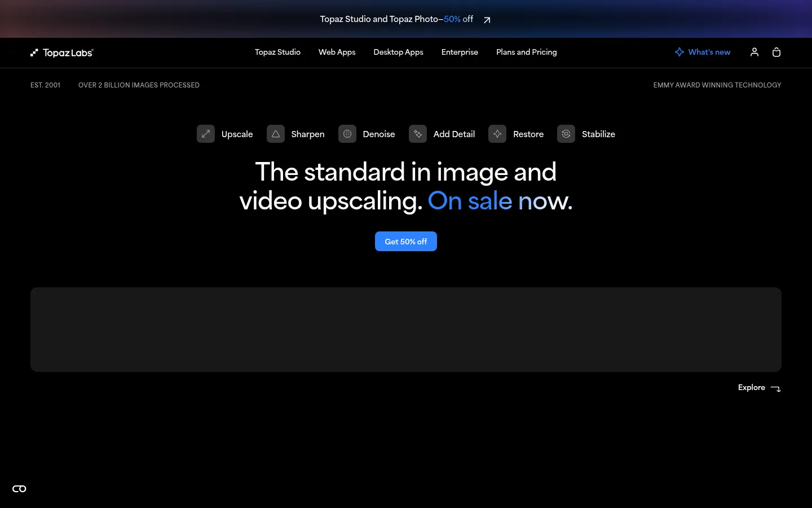This screenshot has width=812, height=508.
Task: Select the Add Detail icon
Action: (418, 134)
